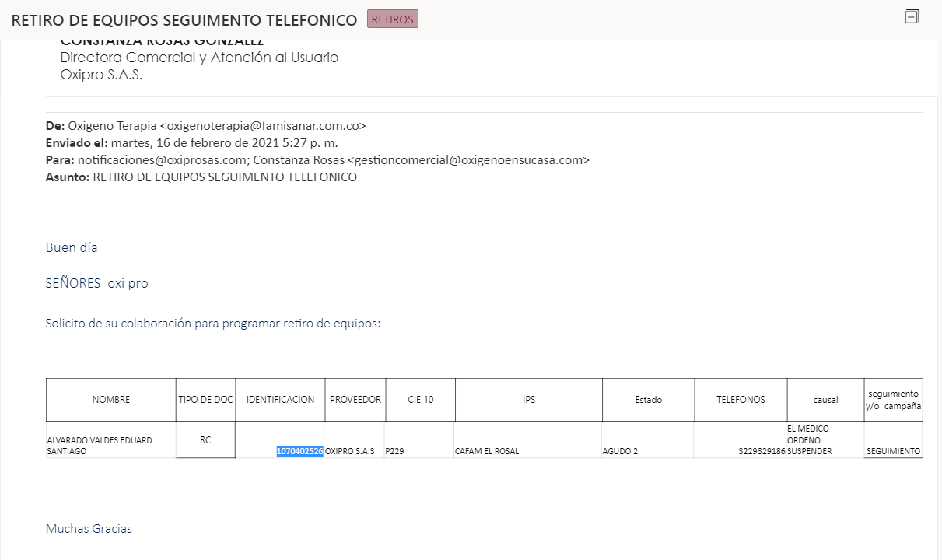Click the IPS column header
Viewport: 942px width, 560px height.
click(x=529, y=400)
